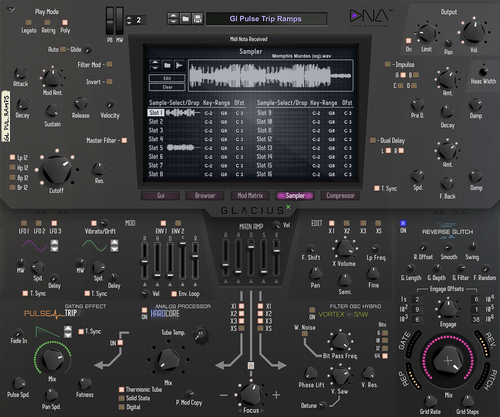Toggle the Invert switch
Image resolution: width=500 pixels, height=417 pixels.
click(x=109, y=82)
